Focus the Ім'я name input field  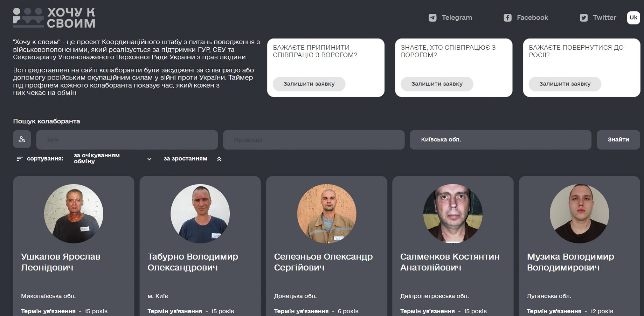coord(127,140)
